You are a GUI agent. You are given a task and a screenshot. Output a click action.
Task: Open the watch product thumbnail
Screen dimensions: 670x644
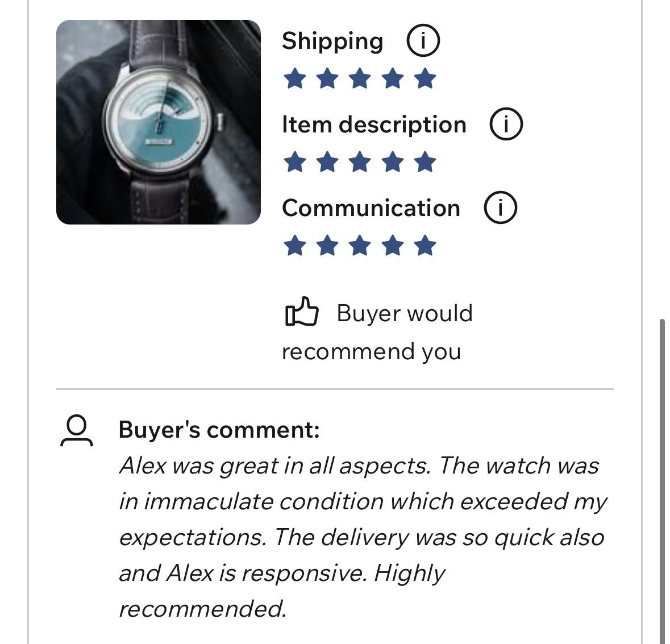tap(159, 122)
